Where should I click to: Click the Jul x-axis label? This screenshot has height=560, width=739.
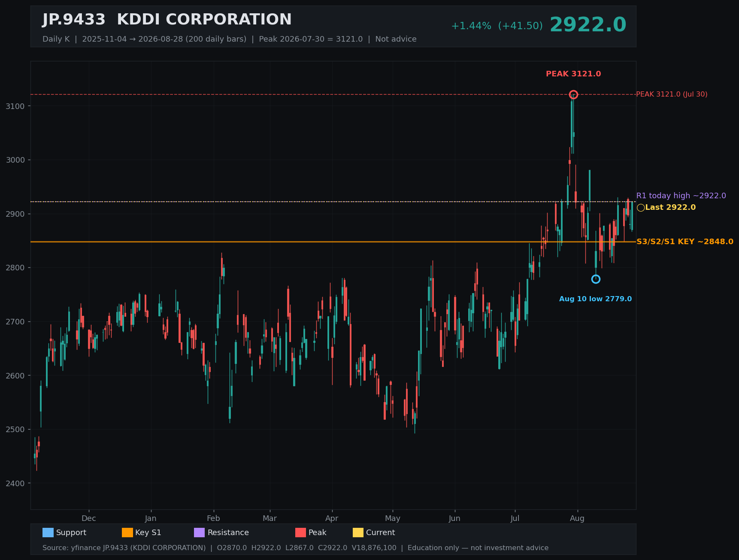tap(515, 518)
